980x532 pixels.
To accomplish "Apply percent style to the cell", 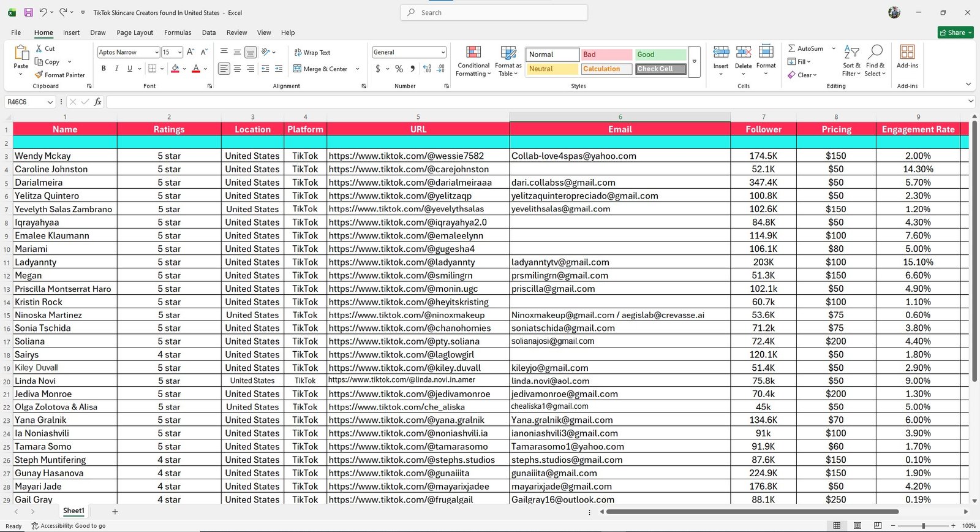I will pyautogui.click(x=399, y=69).
